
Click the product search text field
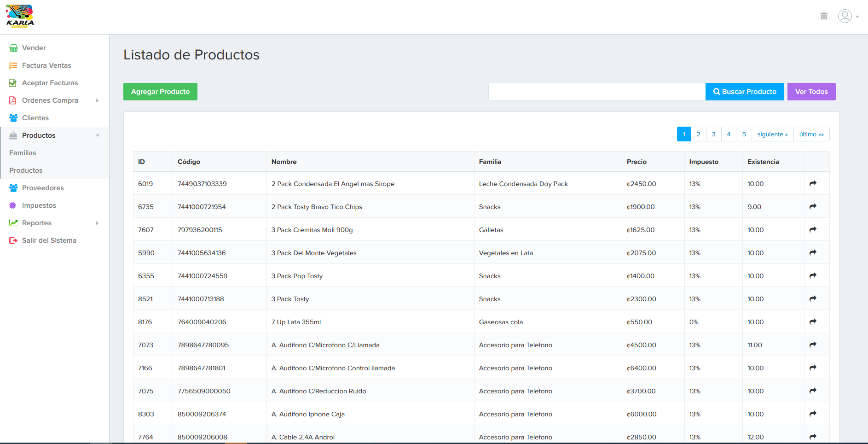pyautogui.click(x=596, y=92)
